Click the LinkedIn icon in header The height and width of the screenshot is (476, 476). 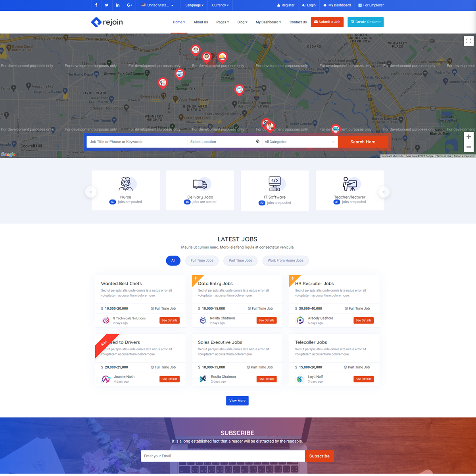118,5
